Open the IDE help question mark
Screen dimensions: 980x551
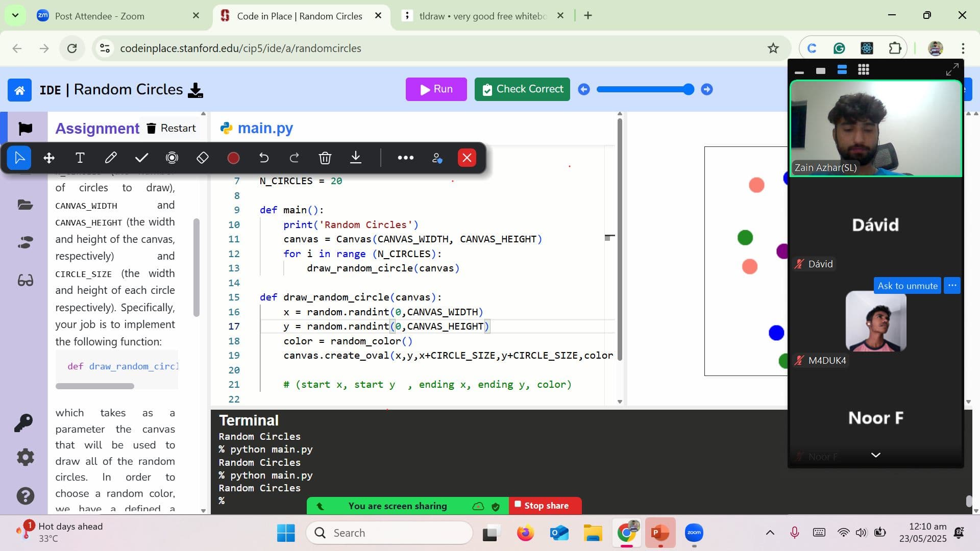(x=26, y=495)
